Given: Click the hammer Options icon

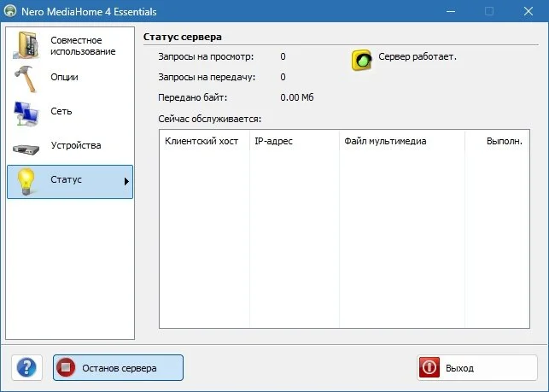Looking at the screenshot, I should tap(26, 79).
